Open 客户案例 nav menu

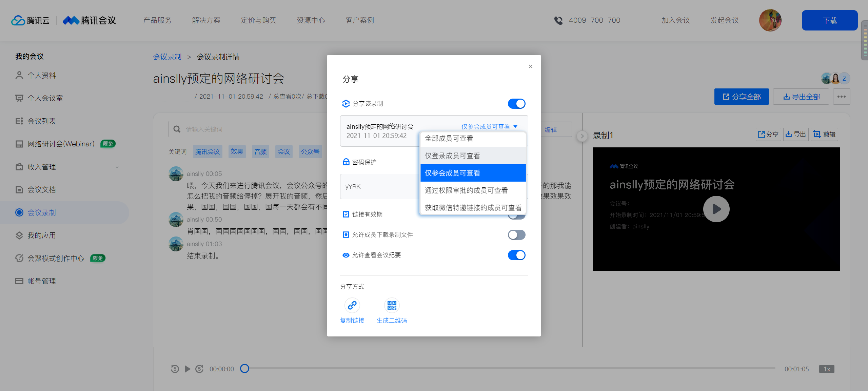pyautogui.click(x=360, y=20)
